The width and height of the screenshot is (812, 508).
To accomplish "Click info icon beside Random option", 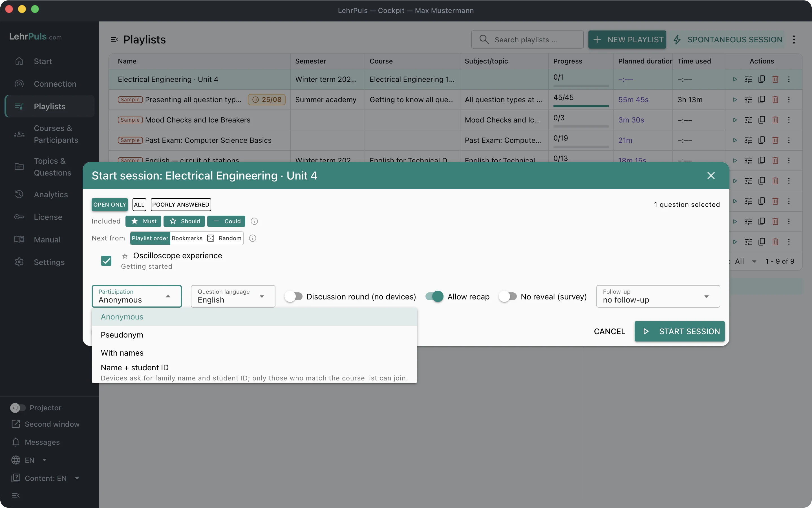I will click(253, 238).
